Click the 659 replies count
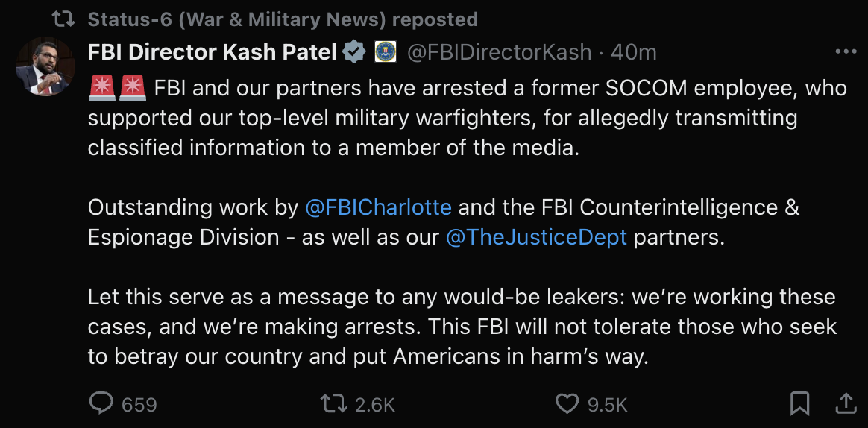The image size is (868, 428). click(139, 405)
